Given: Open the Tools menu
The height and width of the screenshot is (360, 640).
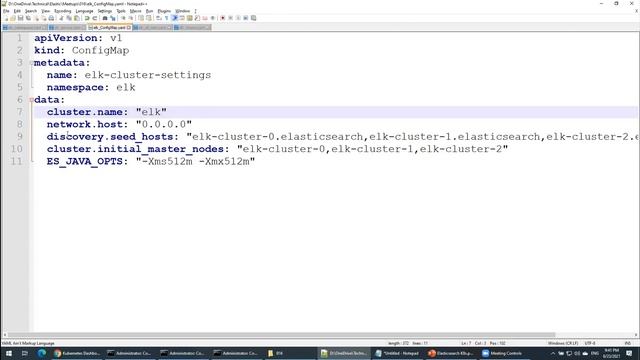Looking at the screenshot, I should tap(121, 11).
